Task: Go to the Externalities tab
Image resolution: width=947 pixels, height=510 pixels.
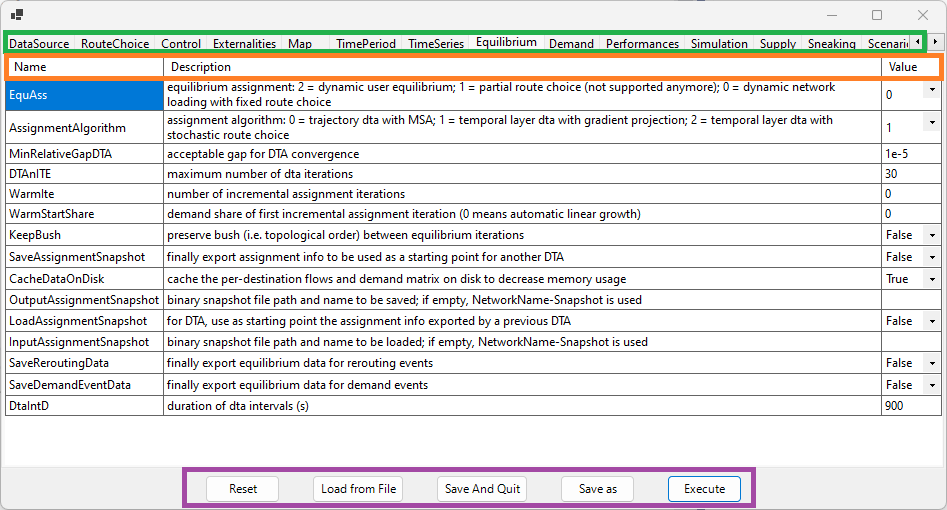Action: (244, 44)
